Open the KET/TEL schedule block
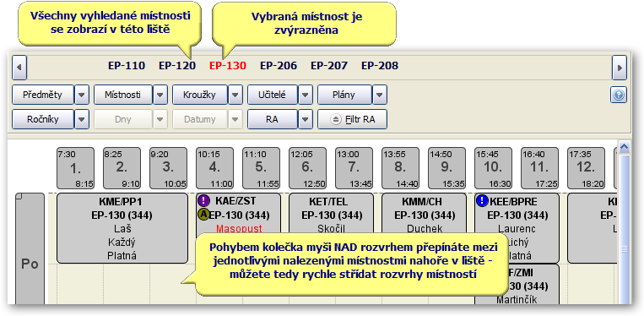 [x=331, y=214]
